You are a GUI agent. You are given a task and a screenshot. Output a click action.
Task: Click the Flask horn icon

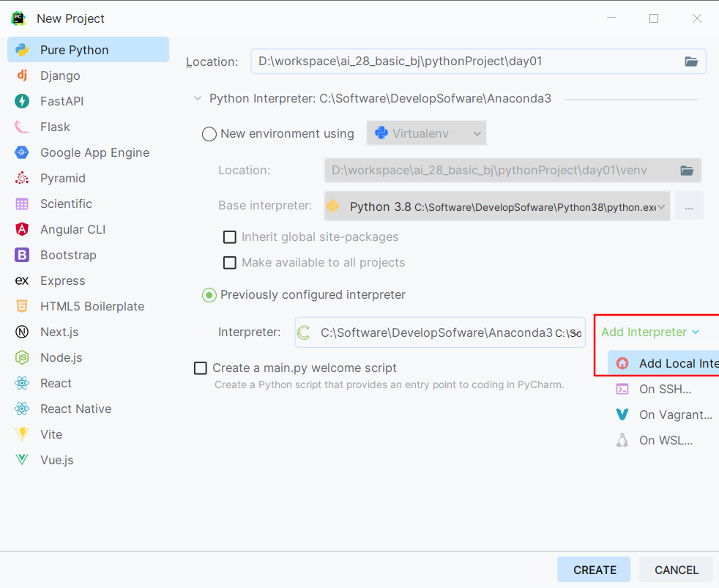[22, 127]
